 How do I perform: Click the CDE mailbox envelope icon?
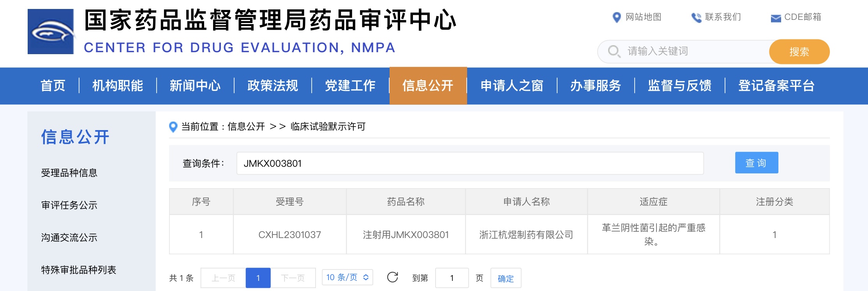point(776,18)
